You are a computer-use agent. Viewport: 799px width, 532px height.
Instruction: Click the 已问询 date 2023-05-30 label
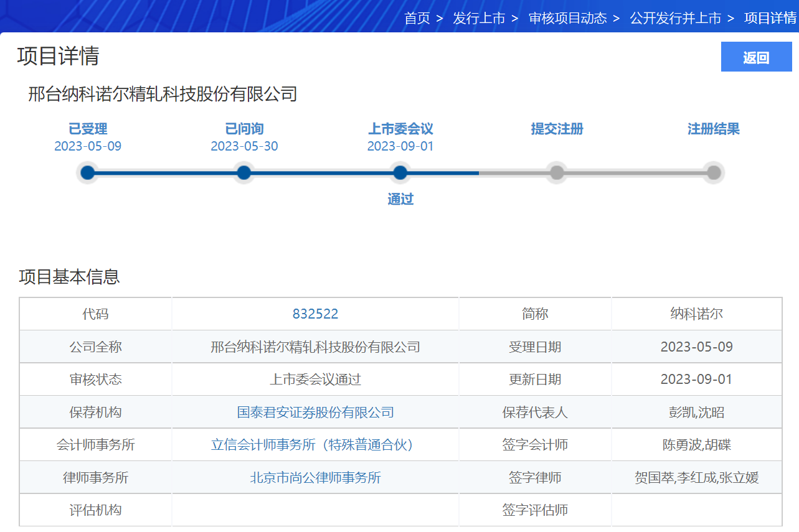click(x=243, y=146)
